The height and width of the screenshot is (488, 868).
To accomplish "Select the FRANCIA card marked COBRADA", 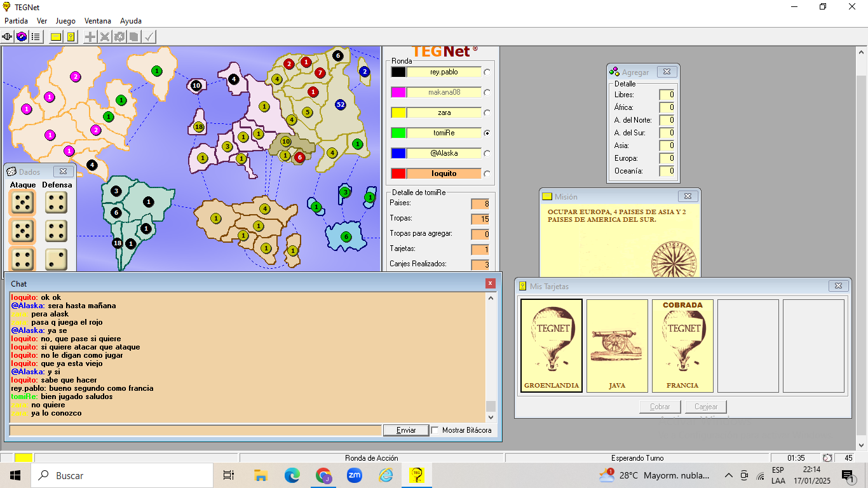I will coord(682,346).
